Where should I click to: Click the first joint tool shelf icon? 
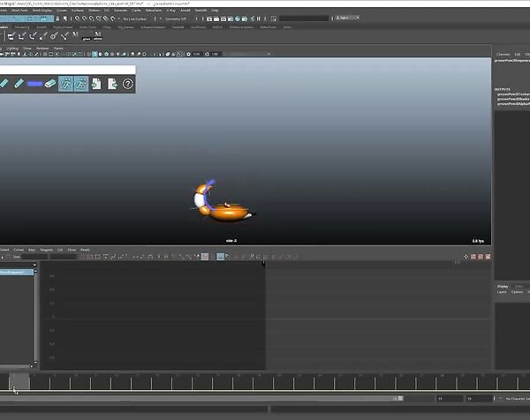coord(11,36)
